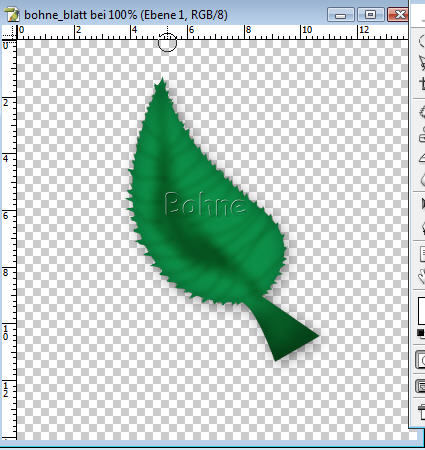The image size is (425, 450).
Task: Click the Jump to ImageReady button
Action: click(421, 412)
